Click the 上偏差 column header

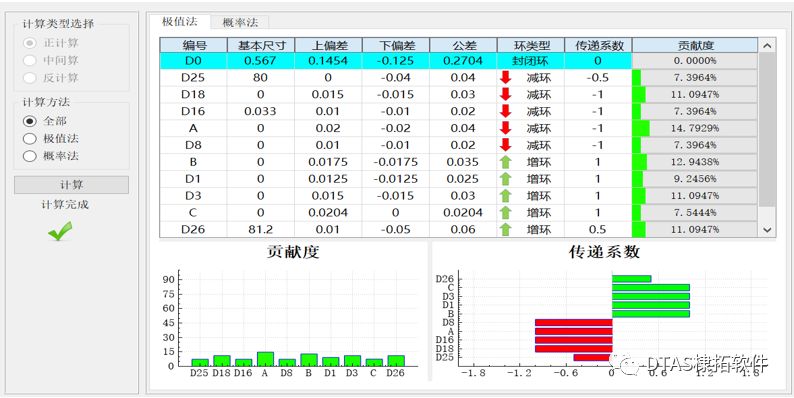click(x=328, y=45)
